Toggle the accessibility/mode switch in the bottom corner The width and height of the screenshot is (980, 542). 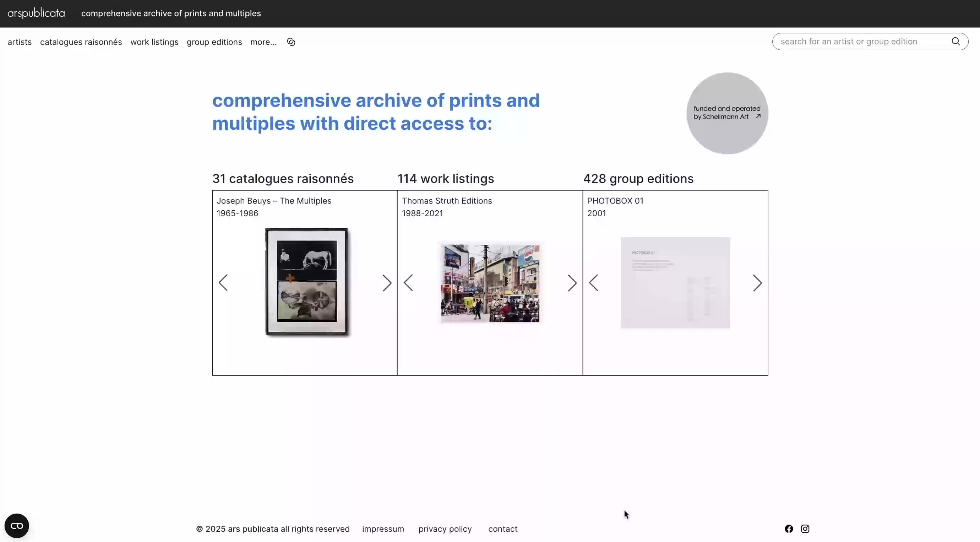pyautogui.click(x=17, y=526)
